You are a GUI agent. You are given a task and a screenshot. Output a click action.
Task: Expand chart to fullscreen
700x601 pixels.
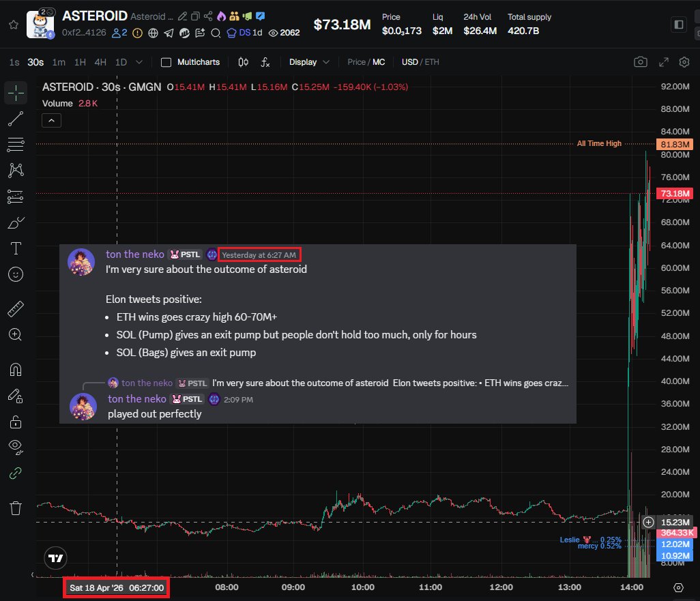pos(664,62)
